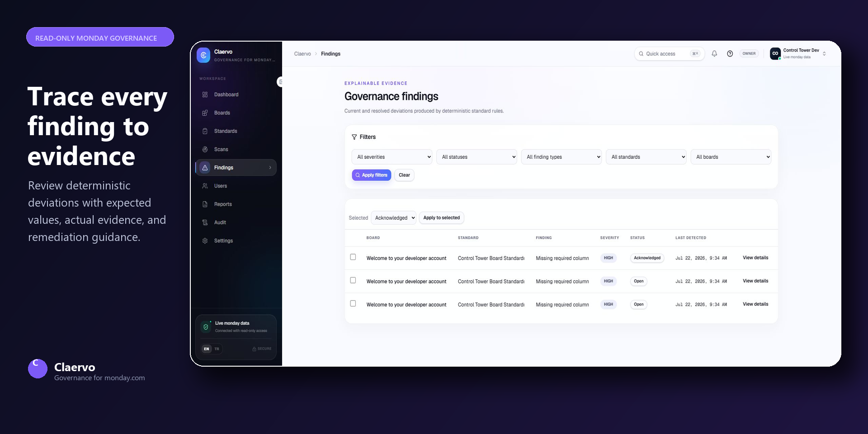Click the Apply filters button
This screenshot has width=868, height=434.
click(372, 175)
